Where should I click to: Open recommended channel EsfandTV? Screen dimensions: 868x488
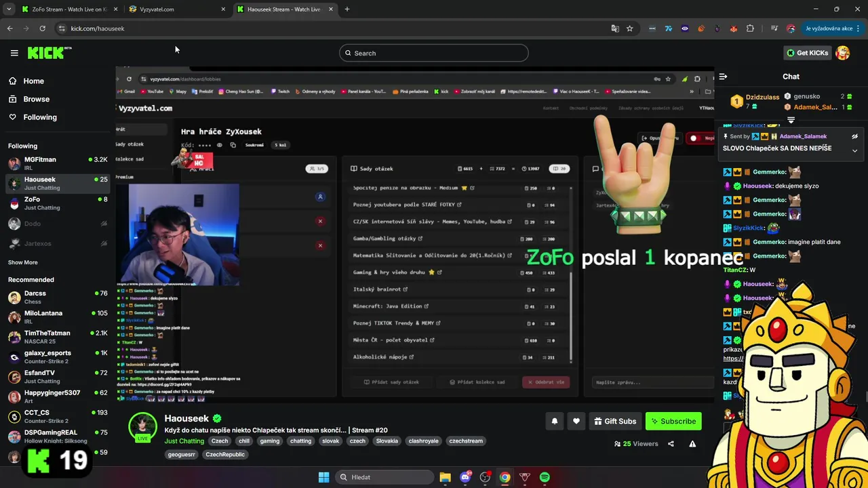click(58, 377)
